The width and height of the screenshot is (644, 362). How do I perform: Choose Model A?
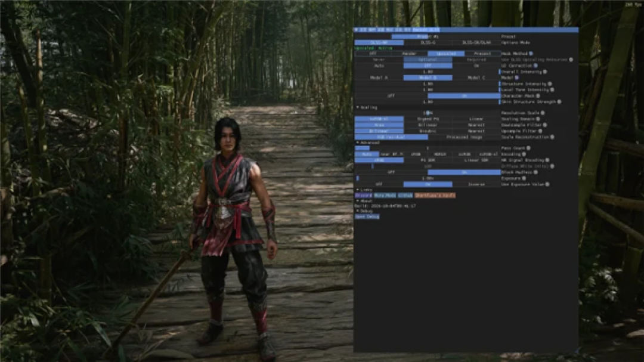click(379, 78)
